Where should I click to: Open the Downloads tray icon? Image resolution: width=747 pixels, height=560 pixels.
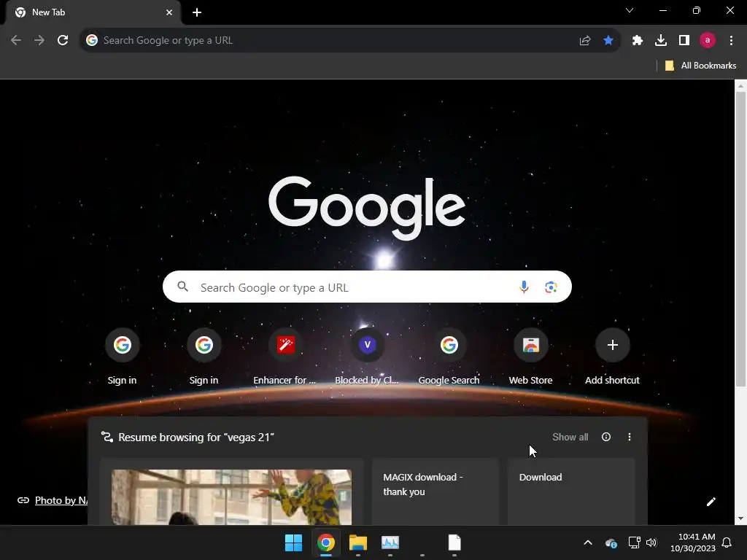(661, 41)
